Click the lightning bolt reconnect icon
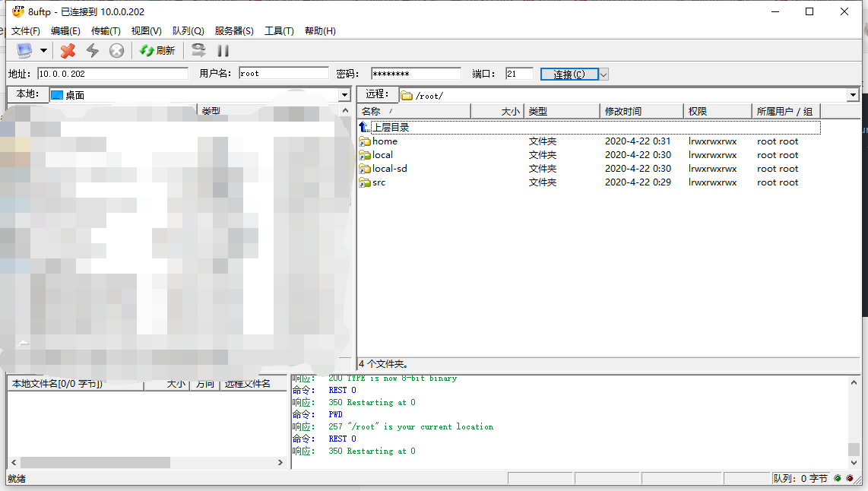The width and height of the screenshot is (868, 491). (92, 50)
